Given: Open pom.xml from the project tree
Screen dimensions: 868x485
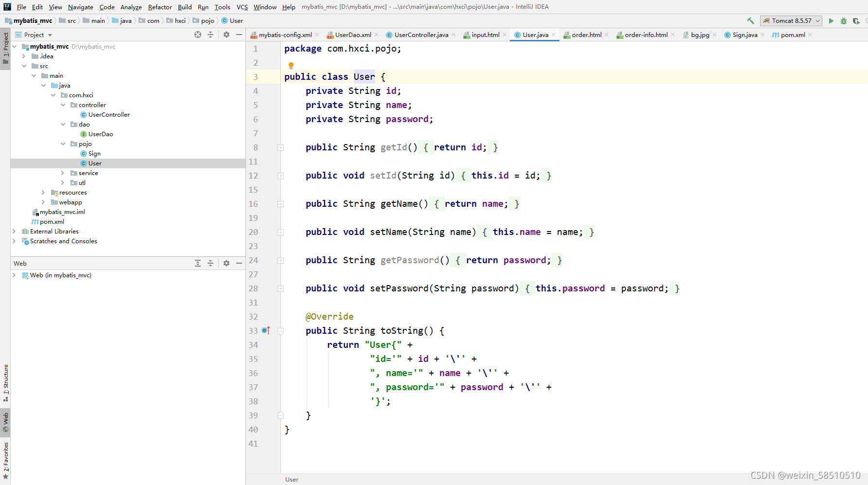Looking at the screenshot, I should tap(51, 221).
